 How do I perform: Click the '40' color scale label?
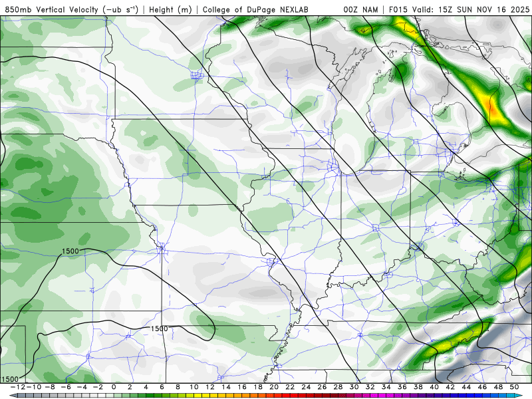pyautogui.click(x=434, y=387)
